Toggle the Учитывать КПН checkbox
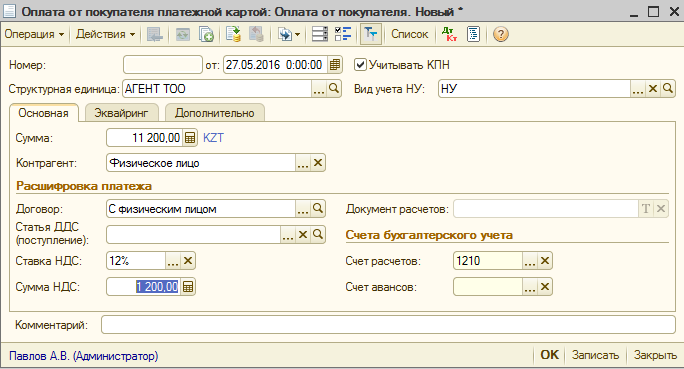The width and height of the screenshot is (684, 369). [x=360, y=65]
